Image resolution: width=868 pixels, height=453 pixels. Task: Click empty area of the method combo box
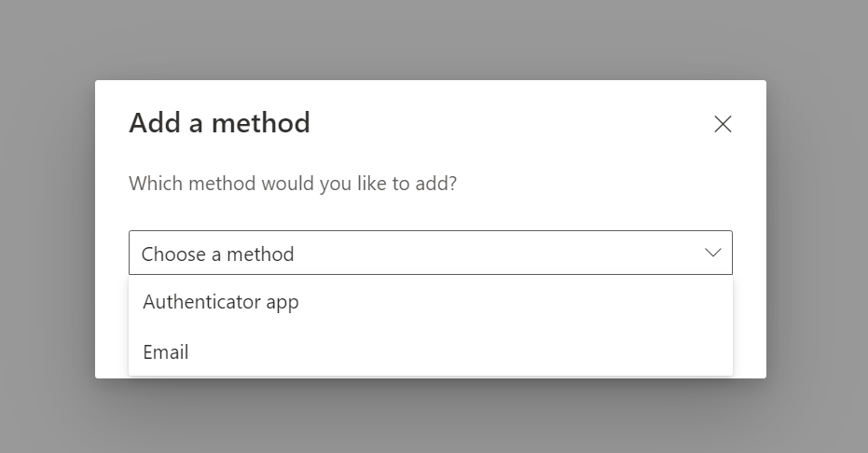(498, 253)
